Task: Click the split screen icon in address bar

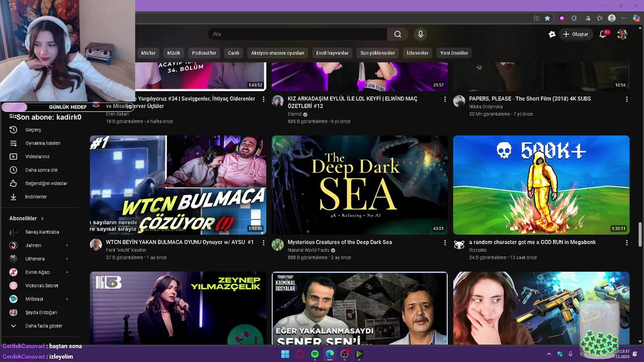Action: point(536,18)
